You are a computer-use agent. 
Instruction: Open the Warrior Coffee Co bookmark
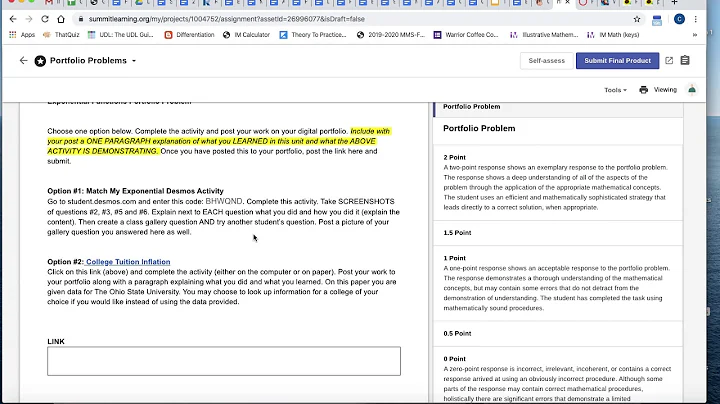tap(466, 35)
